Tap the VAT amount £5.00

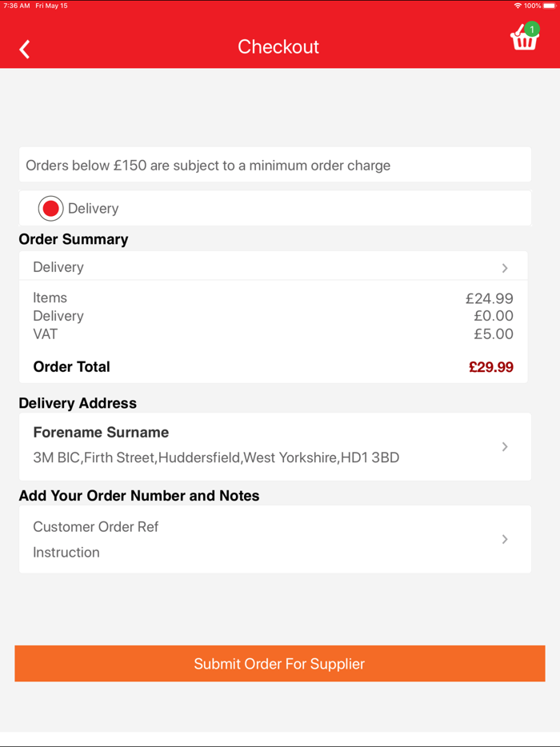tap(493, 334)
